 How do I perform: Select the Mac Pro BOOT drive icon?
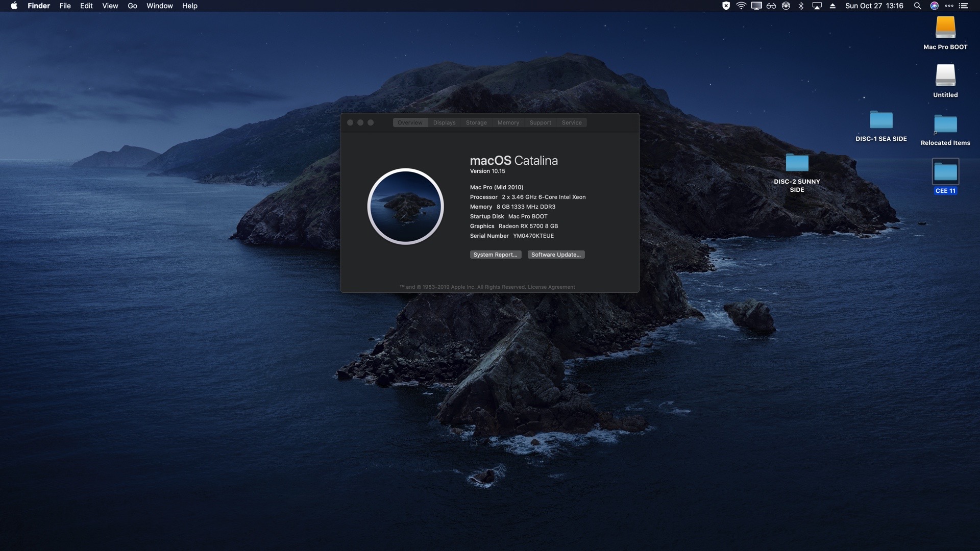[945, 28]
